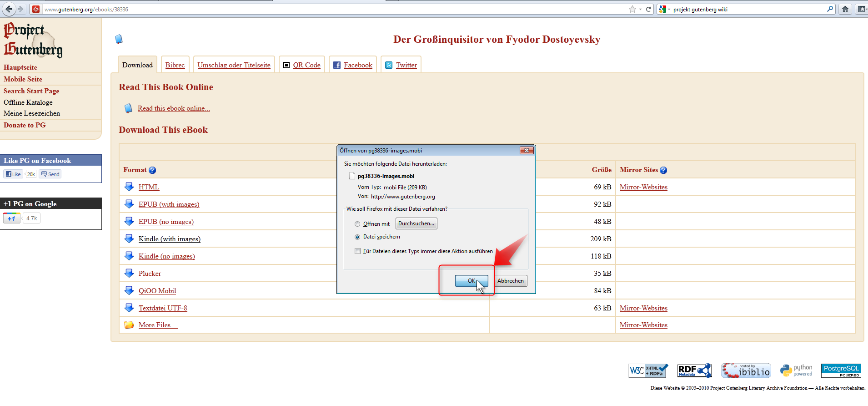
Task: Click the folder icon for More Files
Action: coord(129,325)
